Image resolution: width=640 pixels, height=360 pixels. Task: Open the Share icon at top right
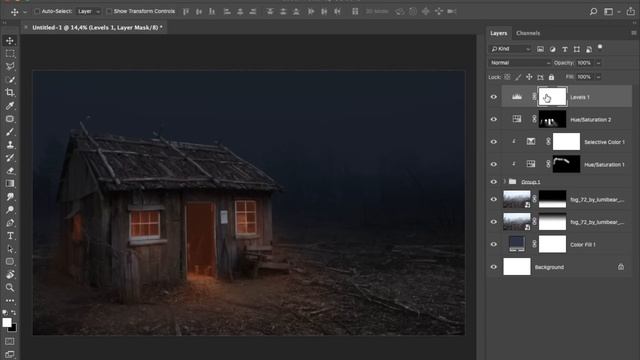coord(631,11)
